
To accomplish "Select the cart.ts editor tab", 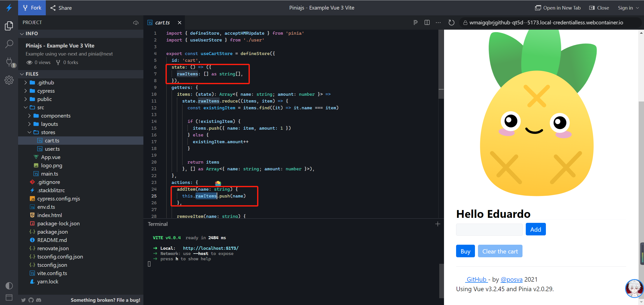I will [x=162, y=23].
